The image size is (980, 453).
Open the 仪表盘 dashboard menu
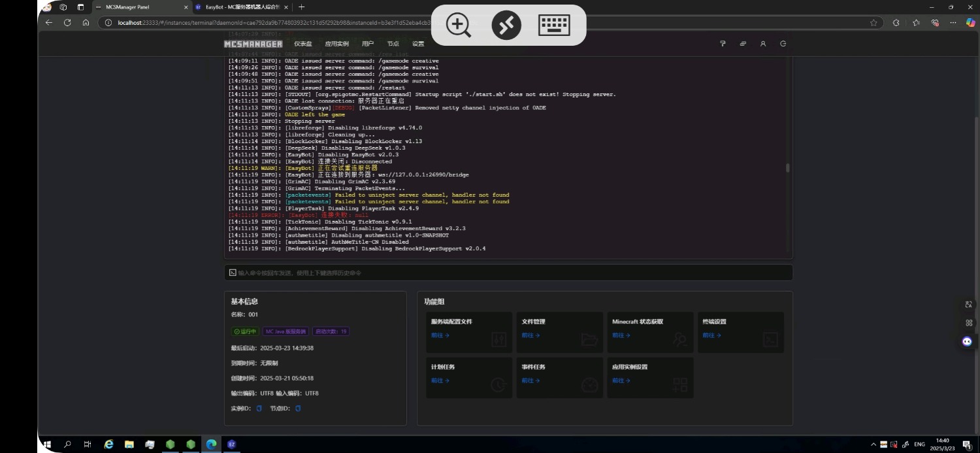point(303,44)
